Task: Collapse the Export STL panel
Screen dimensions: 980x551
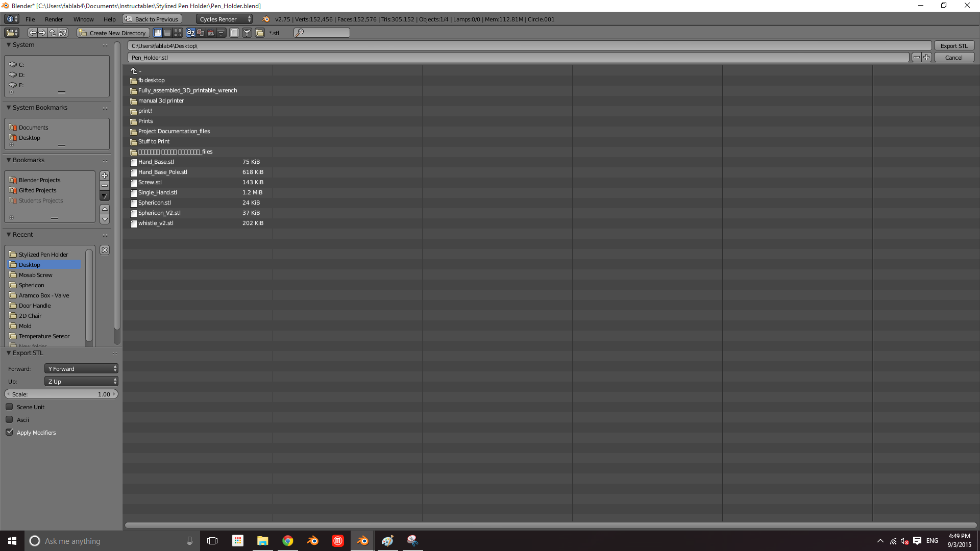Action: 9,353
